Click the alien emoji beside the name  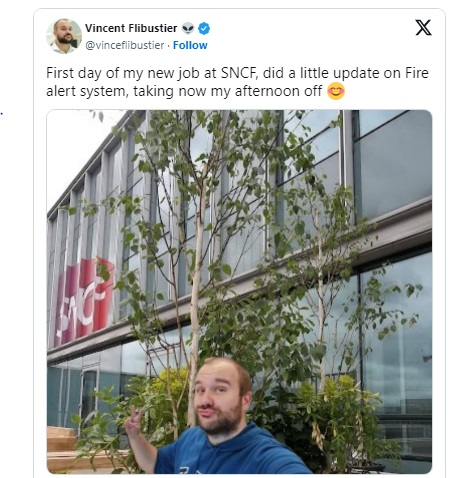point(188,29)
